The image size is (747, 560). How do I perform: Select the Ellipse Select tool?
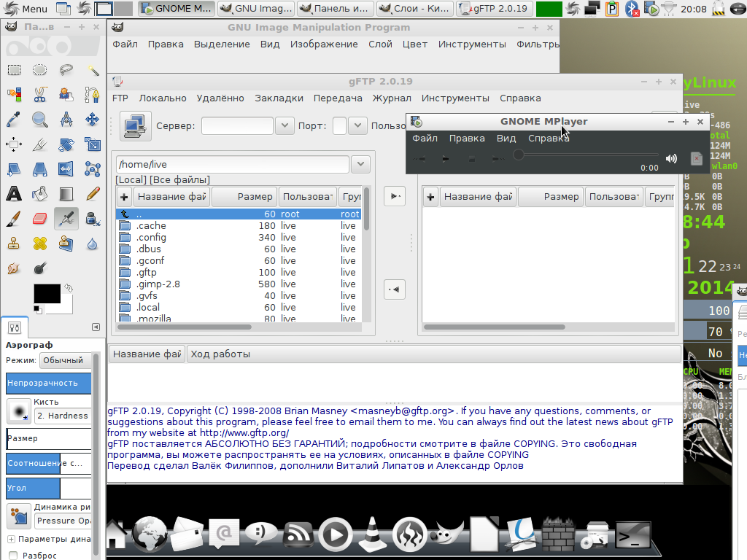(39, 70)
